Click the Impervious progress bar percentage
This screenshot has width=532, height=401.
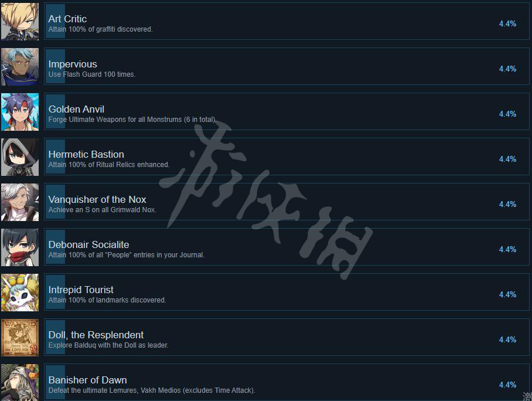tap(507, 69)
